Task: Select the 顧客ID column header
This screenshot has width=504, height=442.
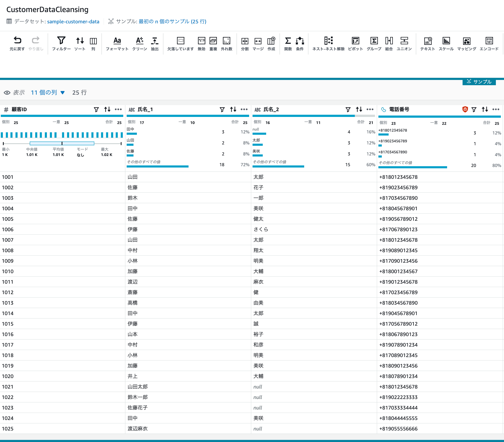Action: coord(19,110)
